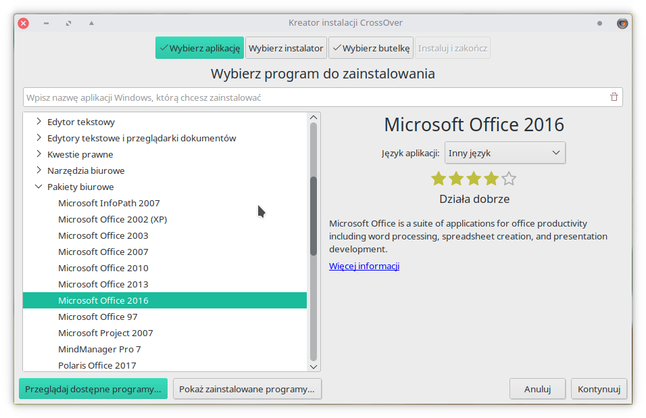Select Microsoft Office 97

(165, 317)
